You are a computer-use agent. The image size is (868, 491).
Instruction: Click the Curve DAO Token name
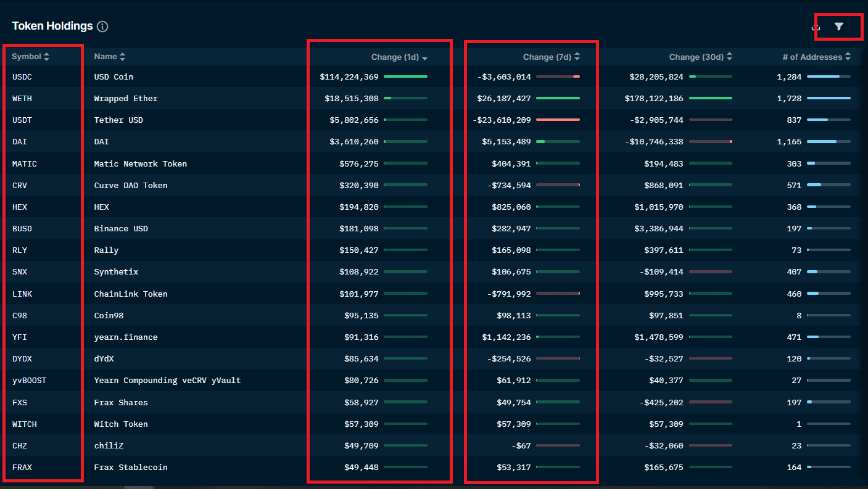tap(131, 186)
